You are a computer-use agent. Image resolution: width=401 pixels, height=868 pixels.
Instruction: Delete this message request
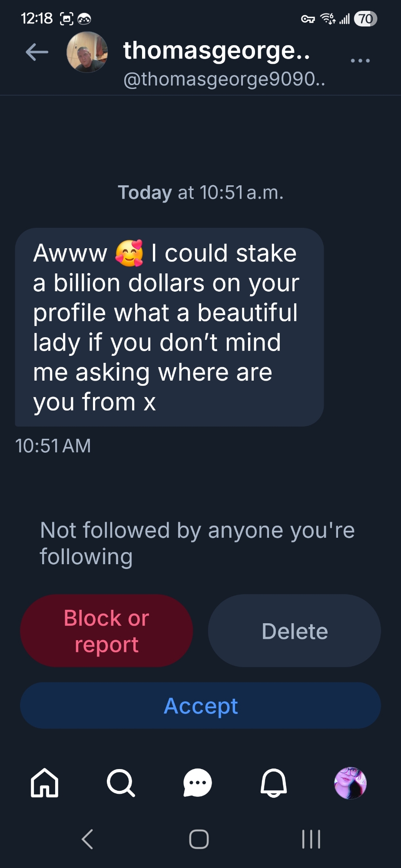click(295, 631)
